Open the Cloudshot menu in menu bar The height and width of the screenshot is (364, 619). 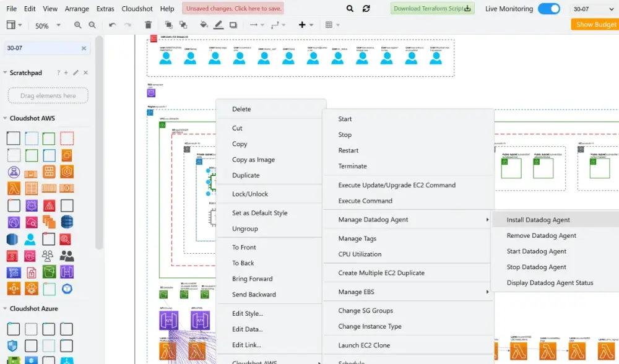(137, 8)
